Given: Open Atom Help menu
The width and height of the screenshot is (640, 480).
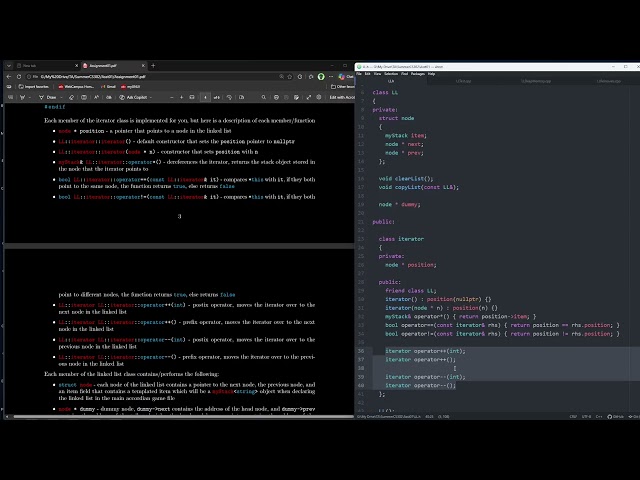Looking at the screenshot, I should click(431, 74).
